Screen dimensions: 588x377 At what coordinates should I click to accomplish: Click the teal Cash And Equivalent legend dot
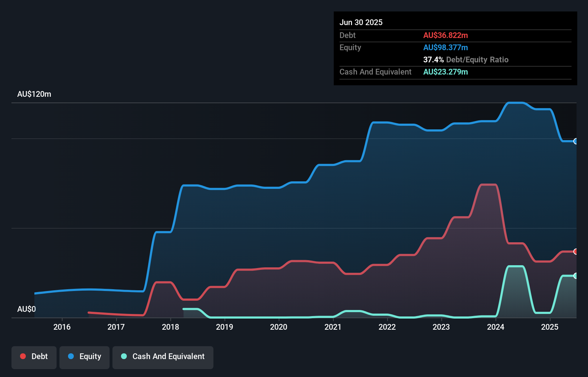(124, 356)
